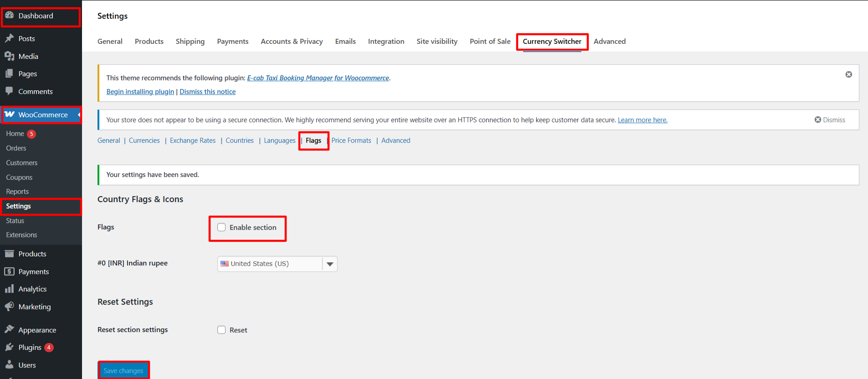
Task: Click the Dashboard gauge icon in sidebar
Action: click(x=9, y=16)
